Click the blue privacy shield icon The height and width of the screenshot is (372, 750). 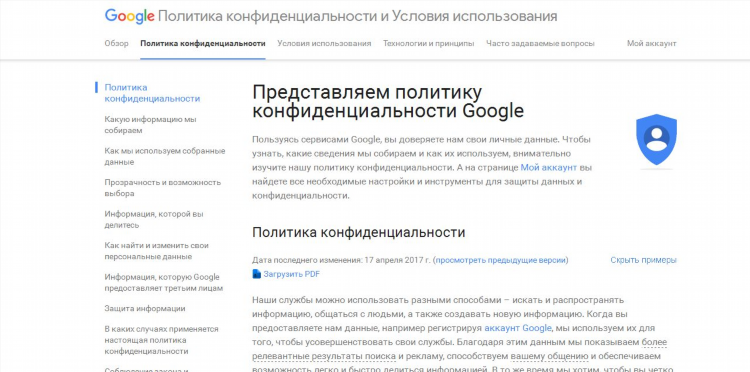pos(656,140)
